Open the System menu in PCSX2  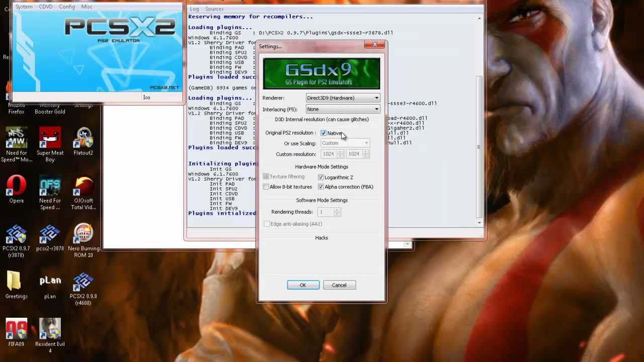tap(24, 7)
